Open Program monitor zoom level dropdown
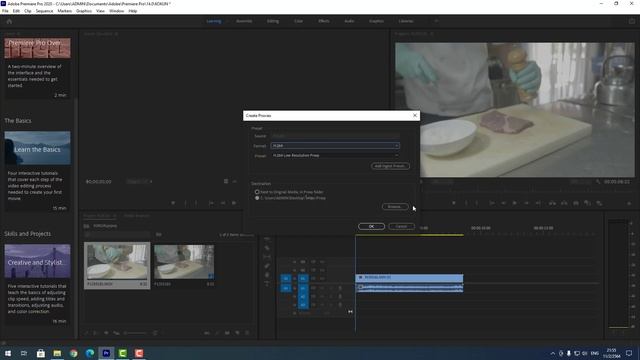This screenshot has width=640, height=360. pos(442,182)
